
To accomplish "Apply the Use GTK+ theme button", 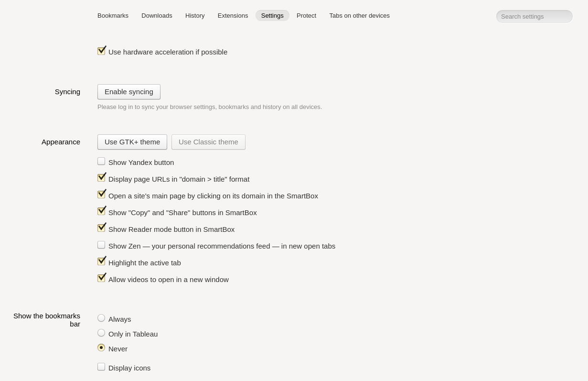I will [132, 142].
